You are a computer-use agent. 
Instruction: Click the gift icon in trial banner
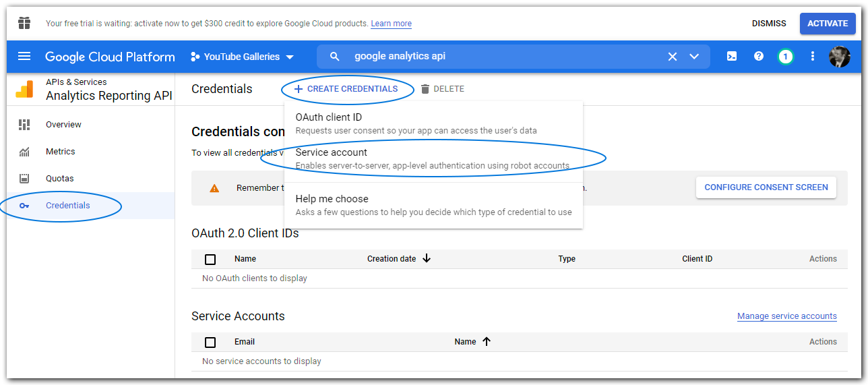[24, 24]
